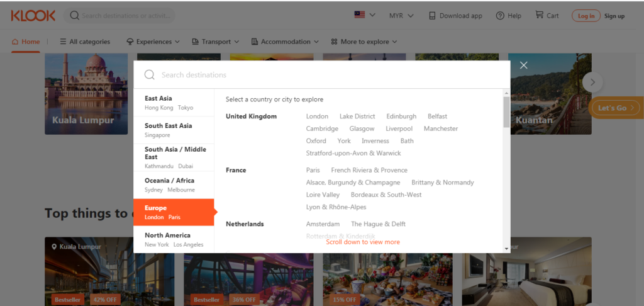
Task: Expand More to explore chevron
Action: [x=394, y=42]
